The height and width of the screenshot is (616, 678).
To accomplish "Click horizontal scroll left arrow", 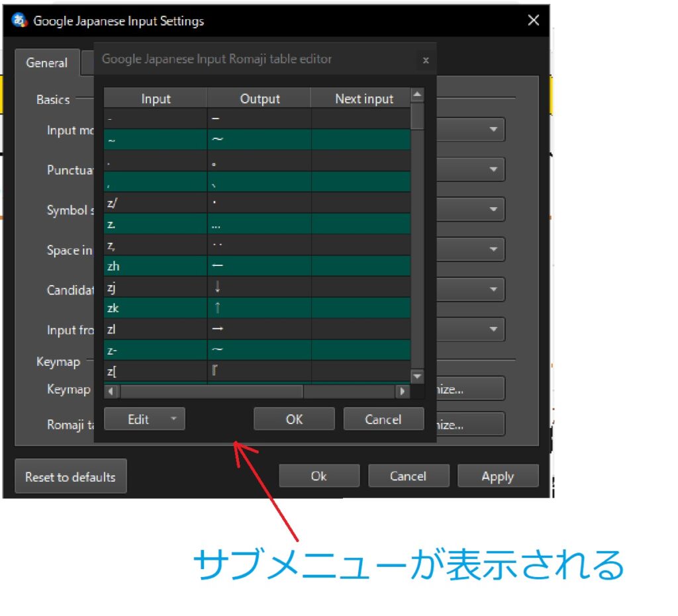I will (x=111, y=392).
